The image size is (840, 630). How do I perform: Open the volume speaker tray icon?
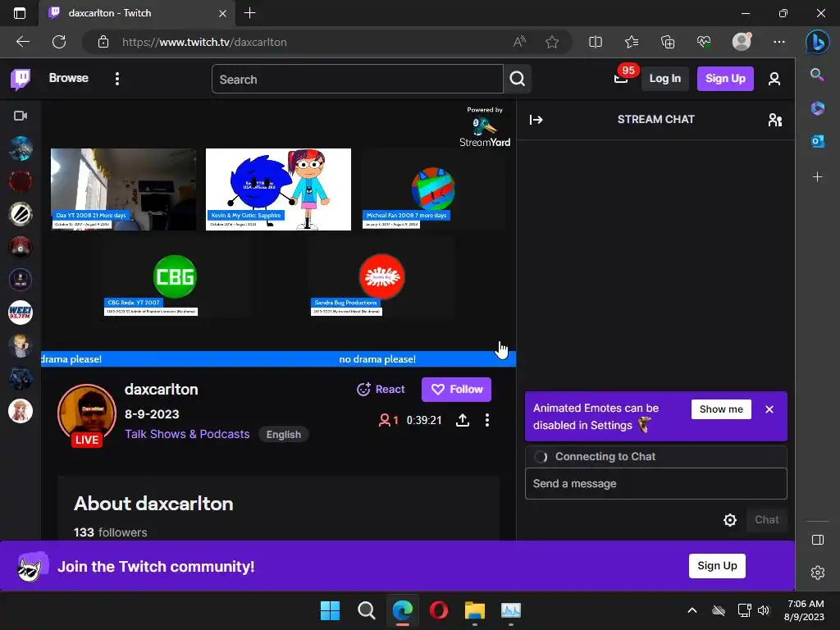click(x=764, y=610)
